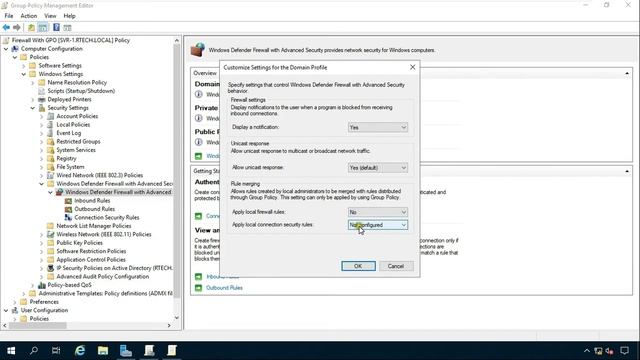Click the User Configuration node icon
The image size is (640, 360).
coord(15,310)
